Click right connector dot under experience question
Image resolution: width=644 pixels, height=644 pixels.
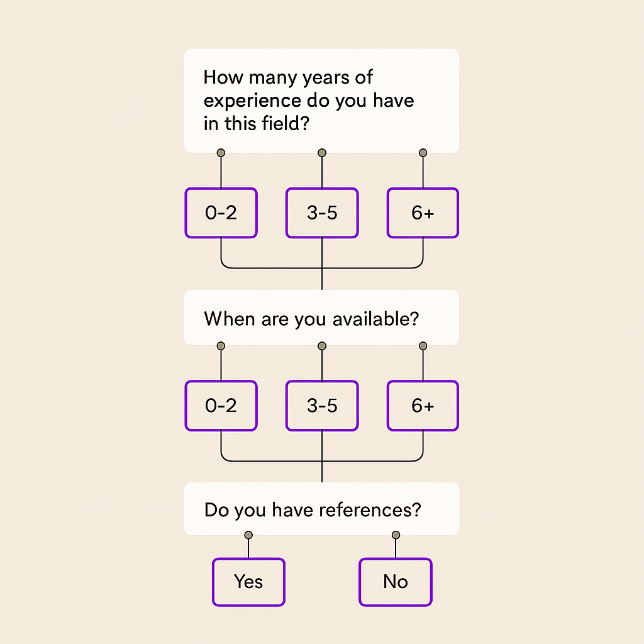[x=423, y=153]
